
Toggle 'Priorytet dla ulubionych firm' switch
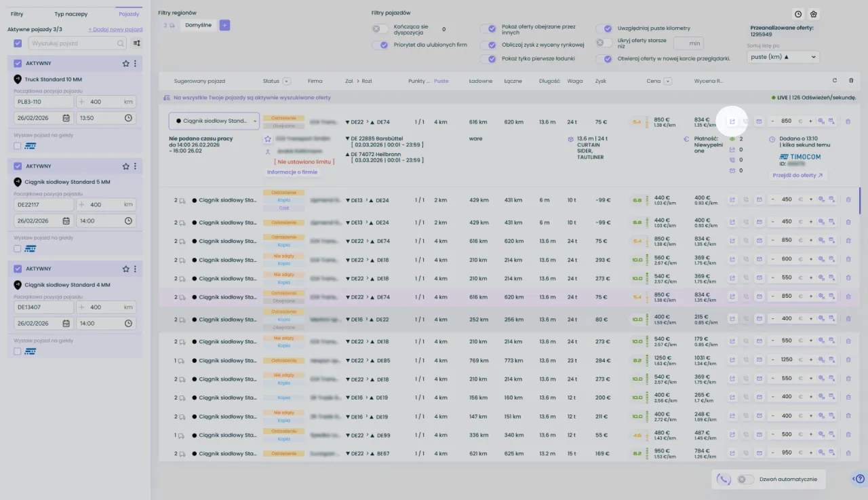(x=380, y=45)
